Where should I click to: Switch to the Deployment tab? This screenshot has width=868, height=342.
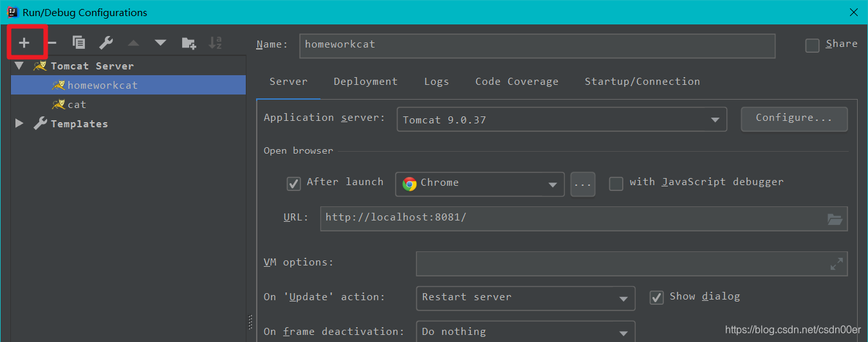[365, 82]
